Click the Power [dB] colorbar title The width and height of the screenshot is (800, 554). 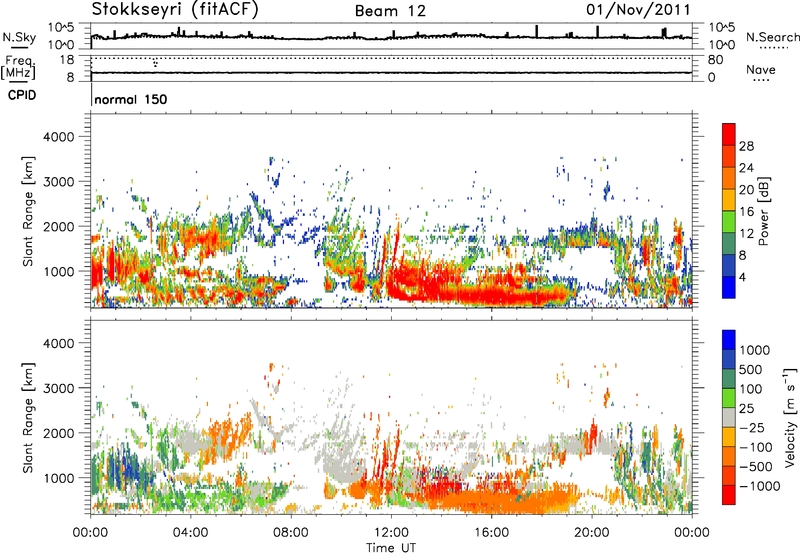click(x=763, y=211)
